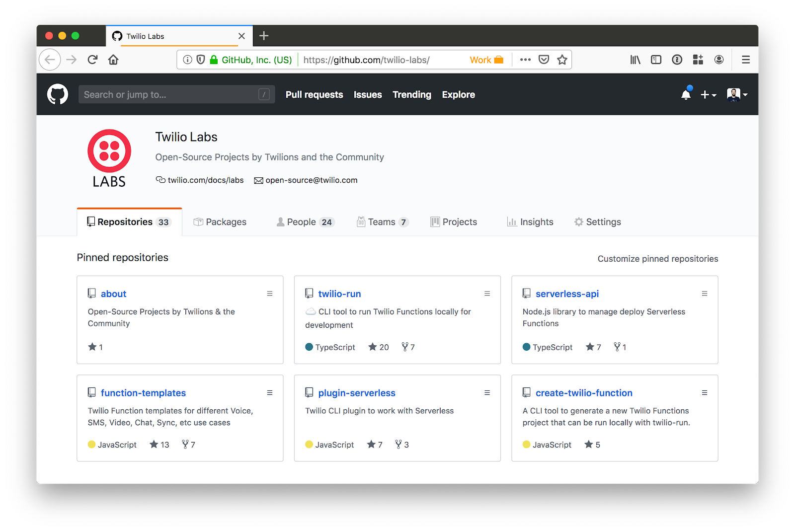Image resolution: width=795 pixels, height=532 pixels.
Task: Grab reorder handle on function-templates card
Action: click(270, 392)
